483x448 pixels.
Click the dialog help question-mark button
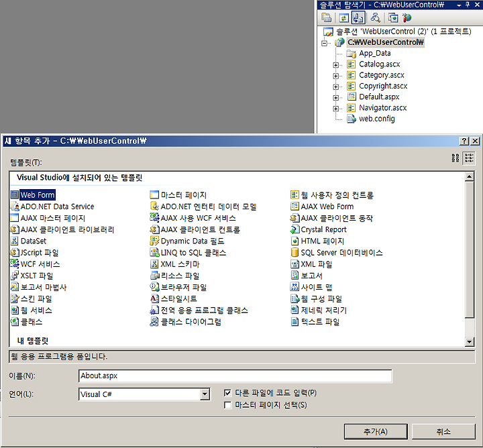coord(464,141)
